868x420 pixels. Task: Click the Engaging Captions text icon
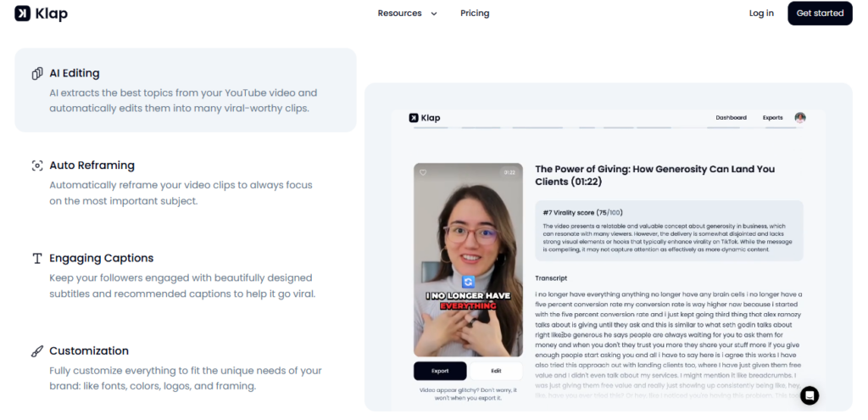pos(37,258)
